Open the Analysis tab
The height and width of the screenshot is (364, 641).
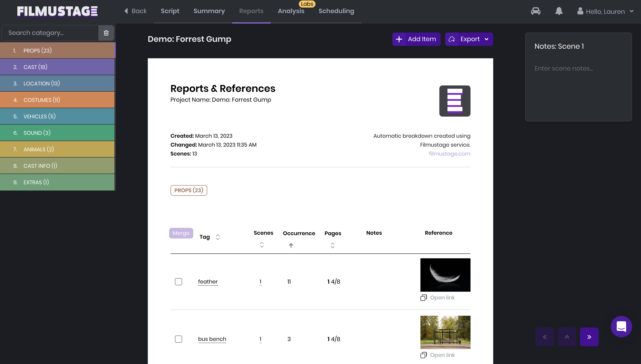(291, 11)
